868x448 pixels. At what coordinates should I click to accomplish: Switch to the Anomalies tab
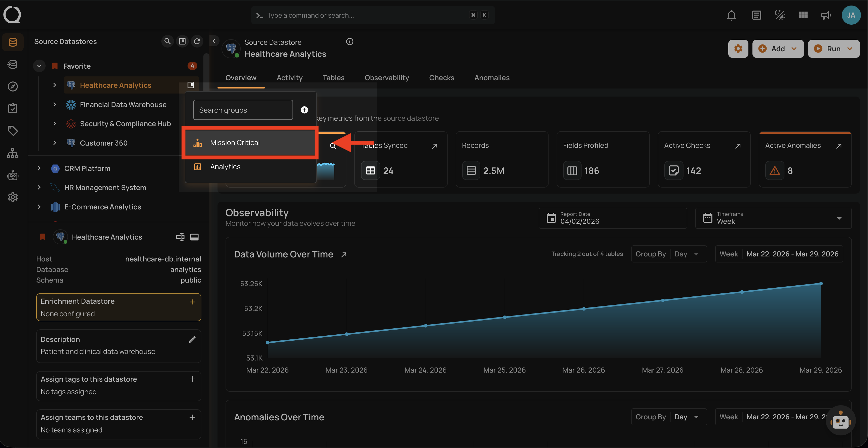pyautogui.click(x=492, y=78)
